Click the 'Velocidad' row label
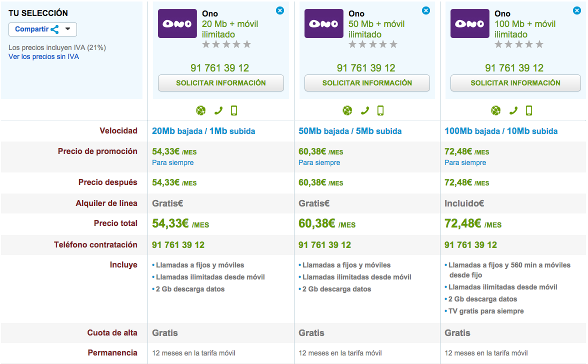 pyautogui.click(x=118, y=131)
